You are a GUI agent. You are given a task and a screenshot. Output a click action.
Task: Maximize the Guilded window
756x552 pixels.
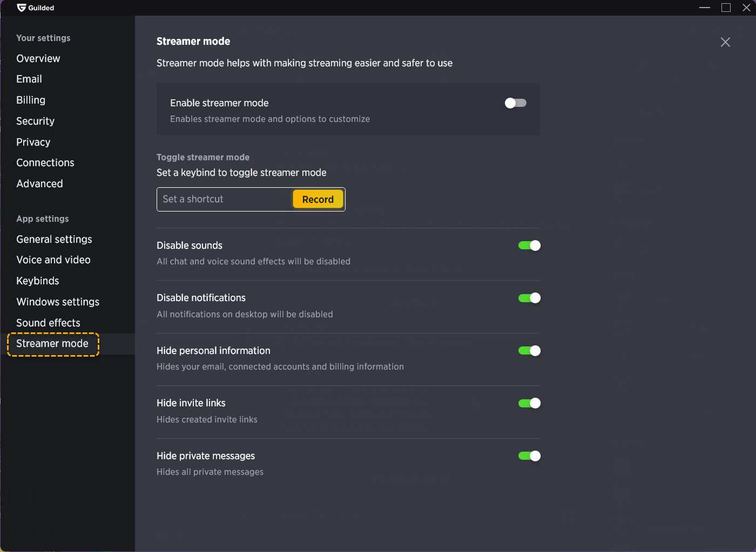[x=726, y=8]
